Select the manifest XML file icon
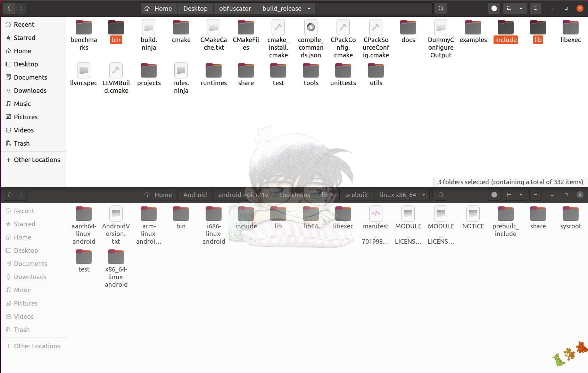Image resolution: width=588 pixels, height=373 pixels. click(376, 214)
